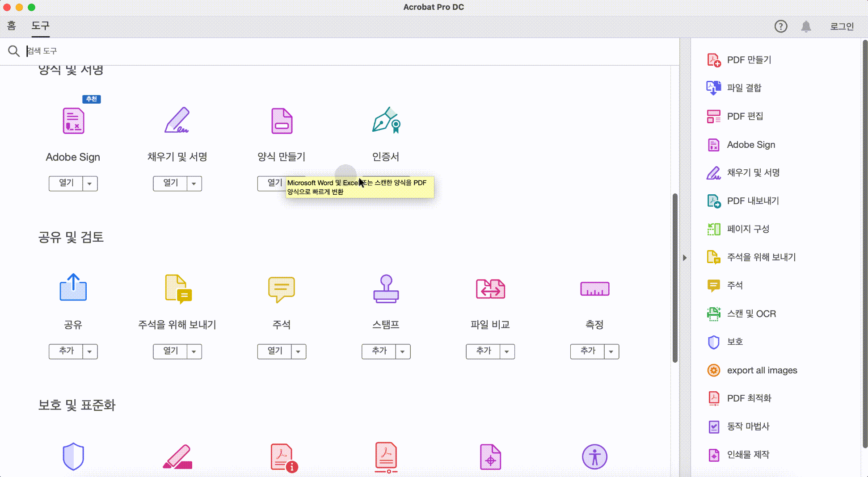
Task: Open 채우기 및 서명 in the right sidebar
Action: coord(743,173)
